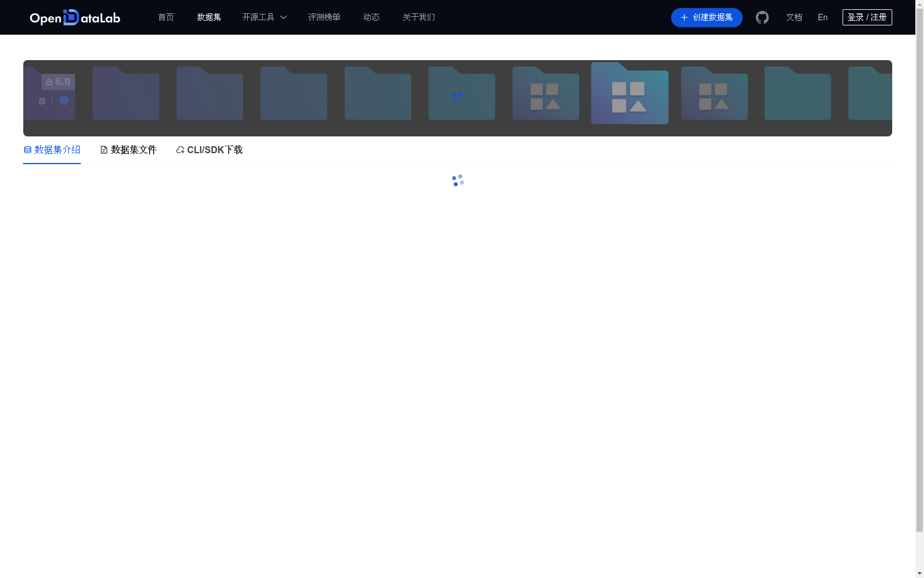Screen dimensions: 924x578
Task: Switch to the 数据集文件 tab
Action: [133, 150]
